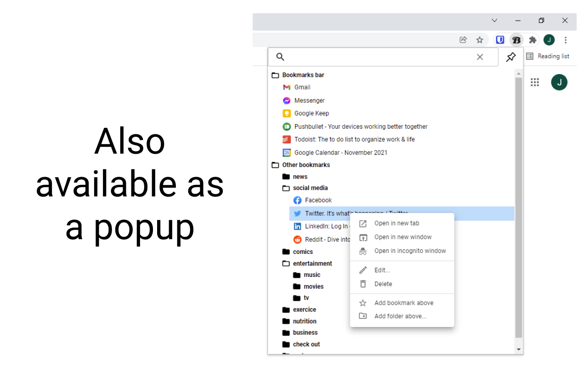The width and height of the screenshot is (588, 368).
Task: Select Delete from context menu
Action: [402, 284]
